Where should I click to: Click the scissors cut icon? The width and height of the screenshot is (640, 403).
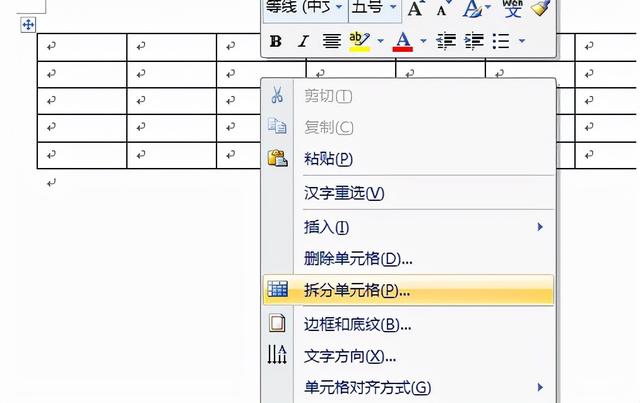[277, 95]
